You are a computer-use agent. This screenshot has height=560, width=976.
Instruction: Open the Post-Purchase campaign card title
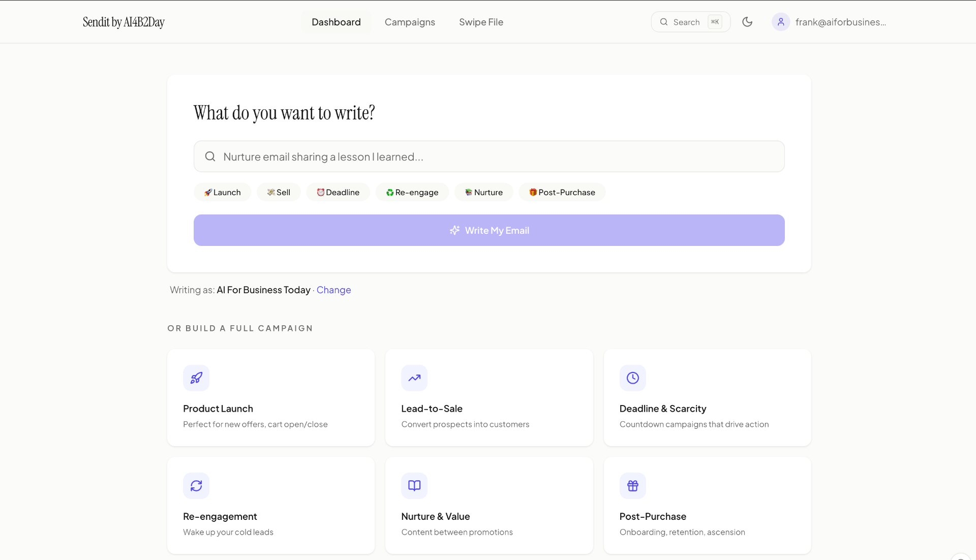coord(653,516)
